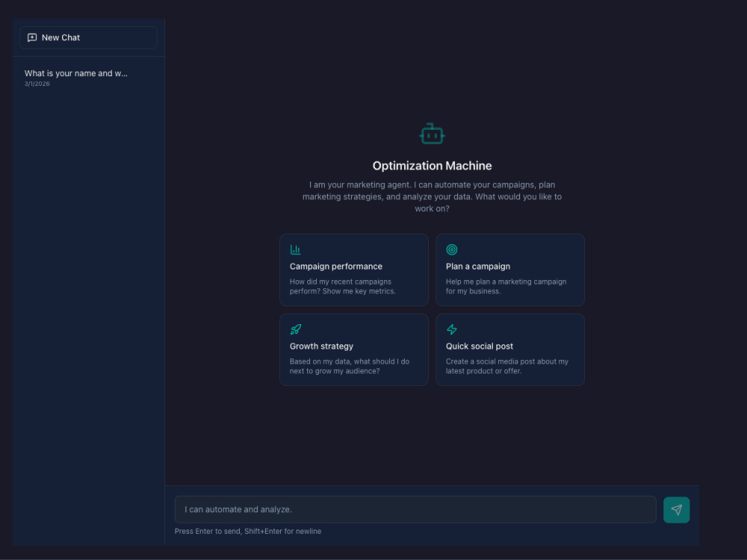Send the message with the paper plane button
The image size is (747, 560).
tap(676, 510)
